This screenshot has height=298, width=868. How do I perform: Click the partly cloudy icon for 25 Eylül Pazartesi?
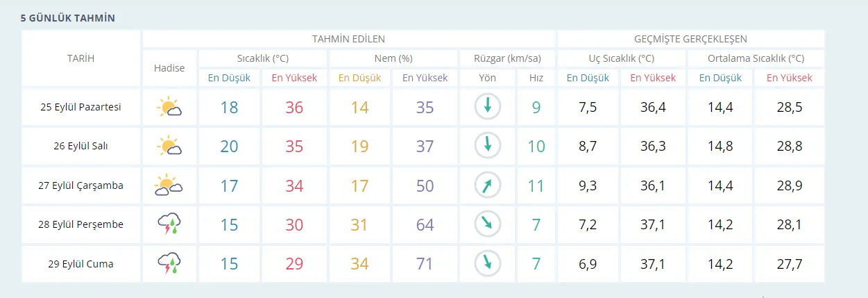click(169, 108)
